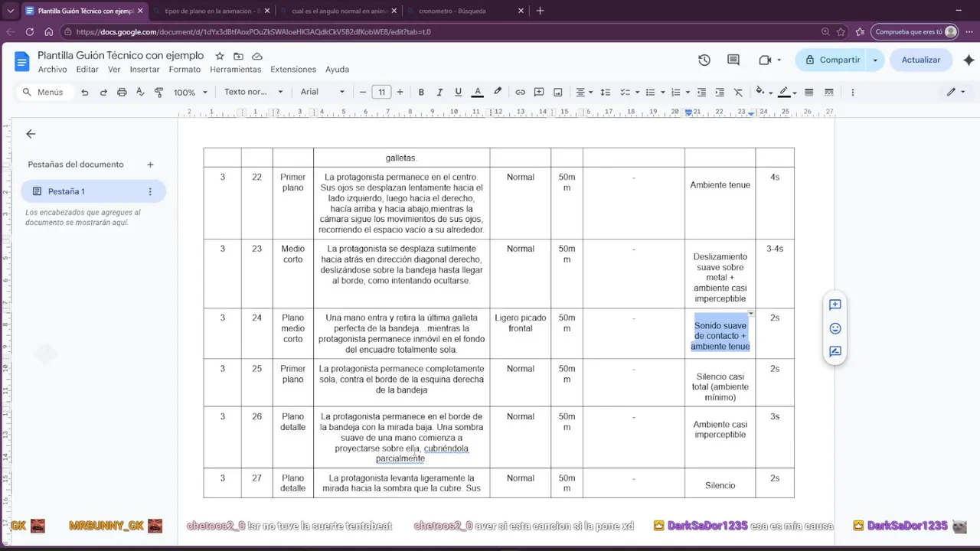The image size is (980, 551).
Task: Click the insert image icon
Action: (558, 92)
